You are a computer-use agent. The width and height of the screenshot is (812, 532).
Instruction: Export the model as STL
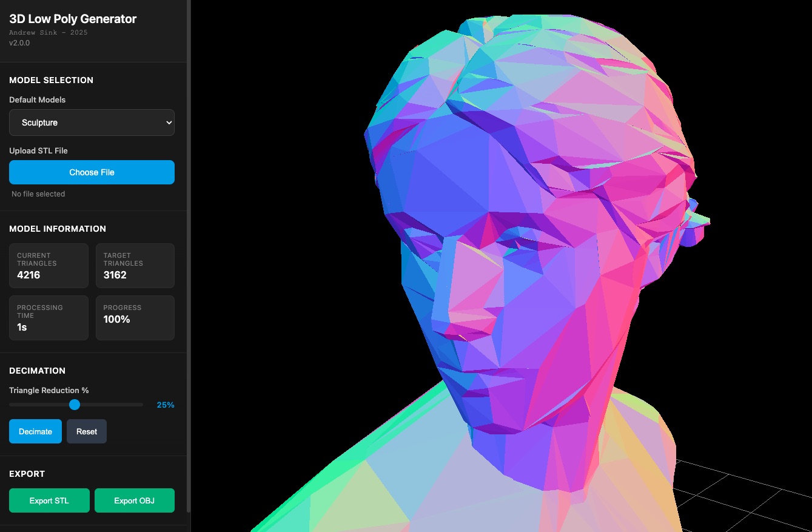point(49,500)
